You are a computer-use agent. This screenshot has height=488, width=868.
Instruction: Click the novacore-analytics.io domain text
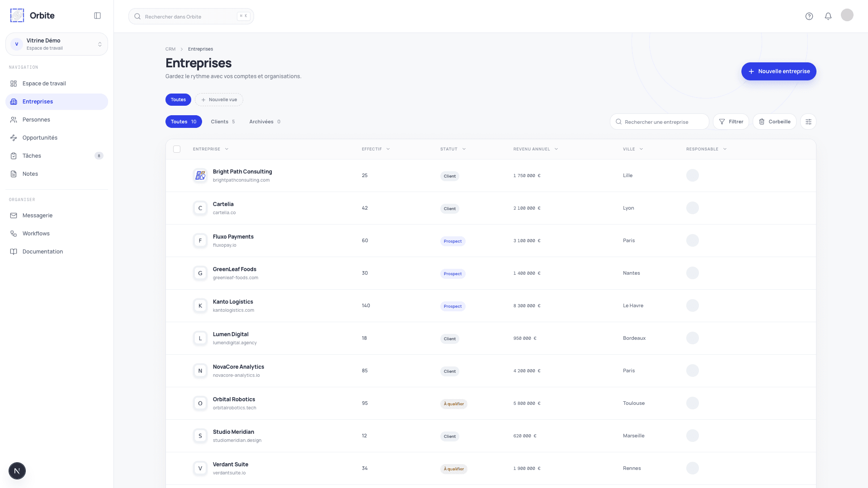click(x=236, y=375)
